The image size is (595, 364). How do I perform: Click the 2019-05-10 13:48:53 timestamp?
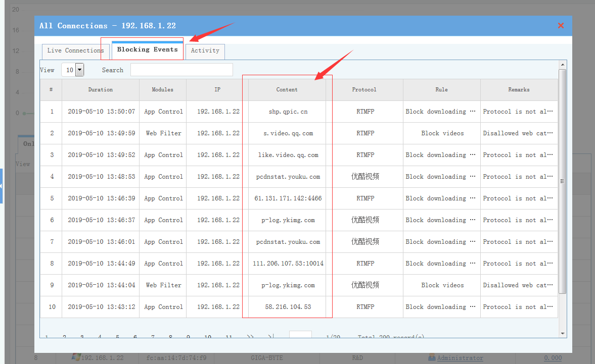tap(101, 177)
